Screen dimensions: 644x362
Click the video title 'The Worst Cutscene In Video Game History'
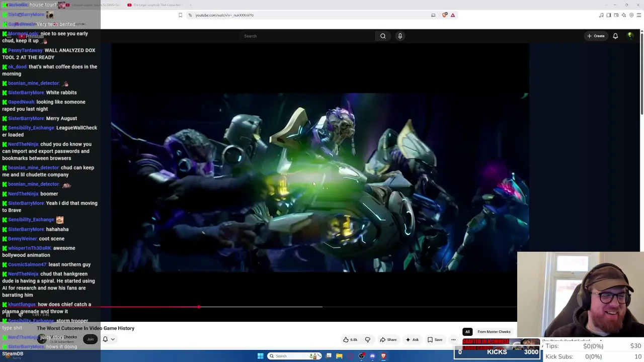click(x=86, y=328)
